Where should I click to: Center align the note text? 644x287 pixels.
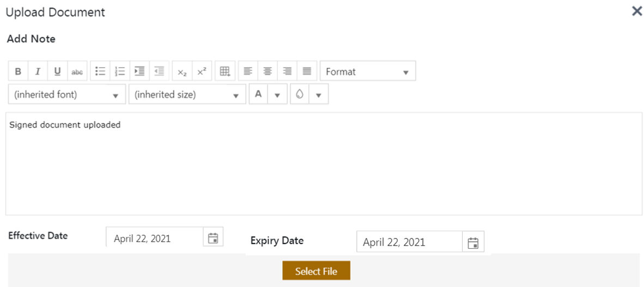(268, 71)
